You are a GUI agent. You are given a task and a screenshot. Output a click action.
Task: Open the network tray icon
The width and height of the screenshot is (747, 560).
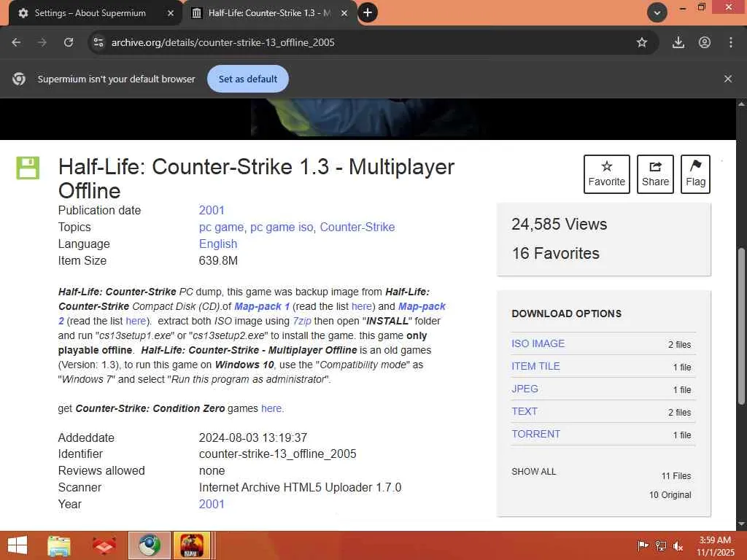[x=661, y=545]
